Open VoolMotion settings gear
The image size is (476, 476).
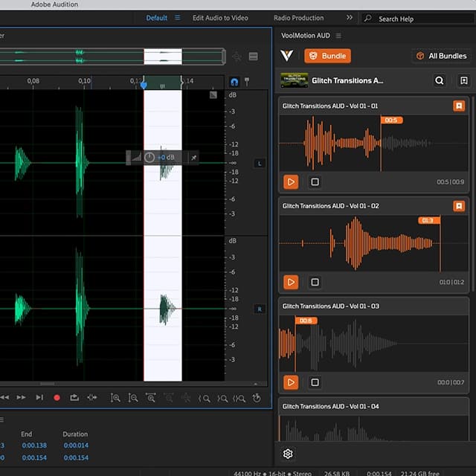[288, 454]
